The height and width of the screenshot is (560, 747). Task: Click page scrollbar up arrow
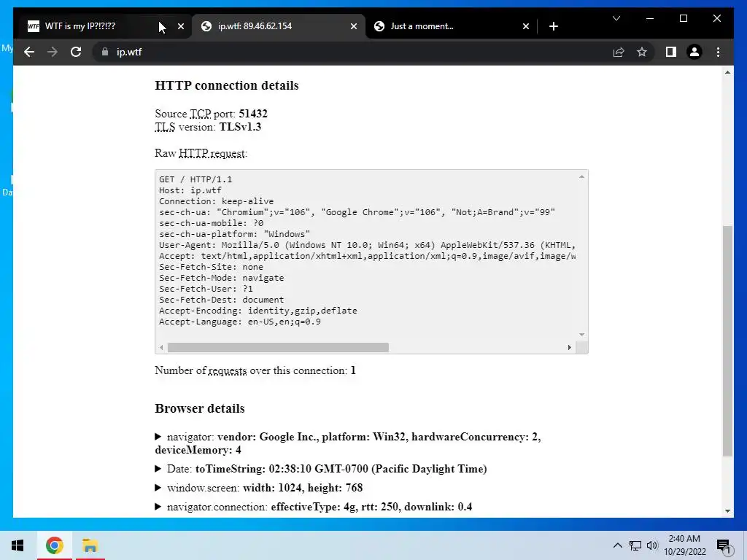pos(727,72)
